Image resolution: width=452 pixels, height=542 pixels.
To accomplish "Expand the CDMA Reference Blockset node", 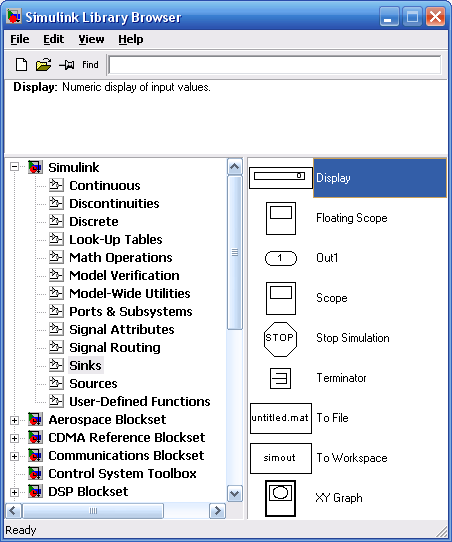I will [x=14, y=438].
